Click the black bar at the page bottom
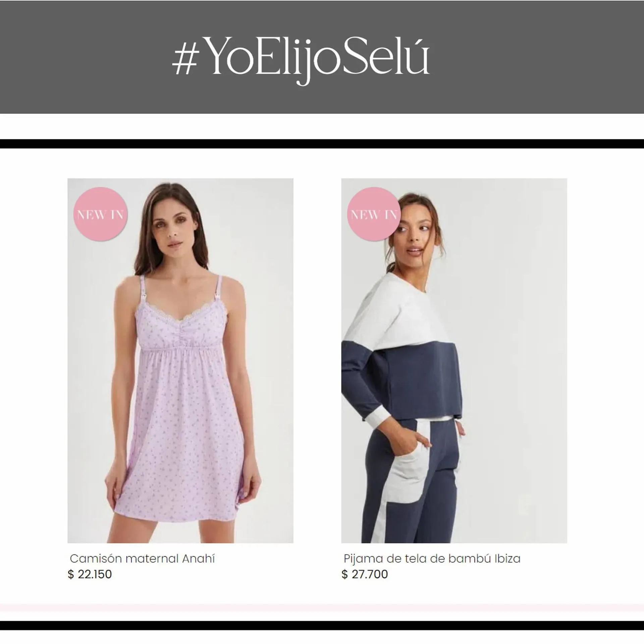 tap(322, 626)
